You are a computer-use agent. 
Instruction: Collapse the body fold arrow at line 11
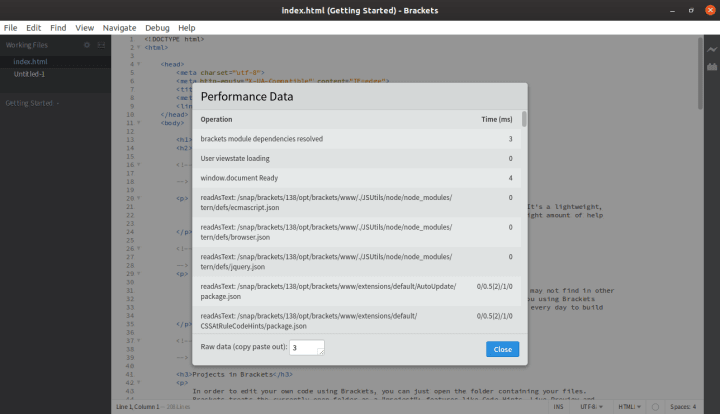pyautogui.click(x=139, y=123)
